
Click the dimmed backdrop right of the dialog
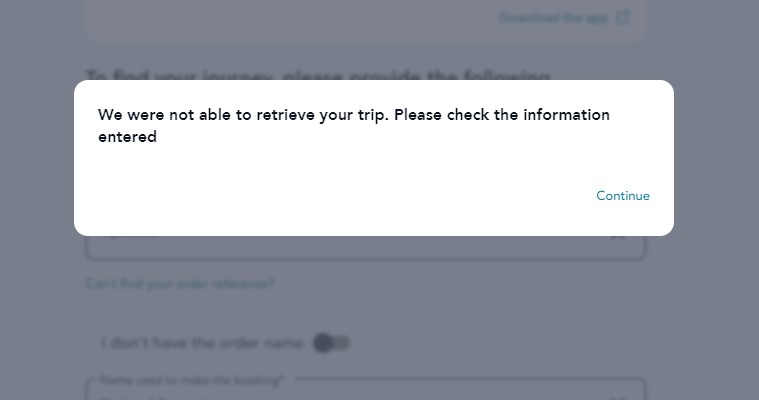point(716,160)
